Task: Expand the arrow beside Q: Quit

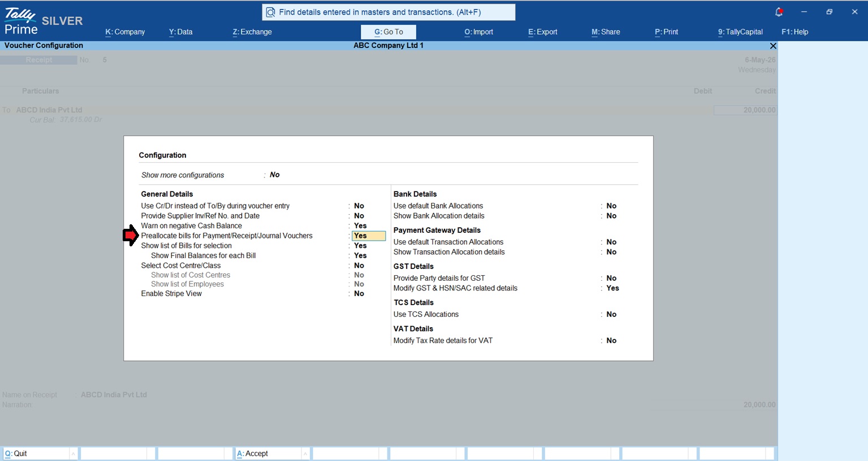Action: [74, 454]
